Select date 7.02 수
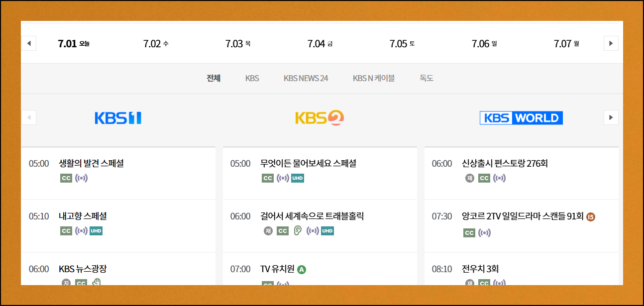Screen dimensions: 644x306 [x=156, y=44]
